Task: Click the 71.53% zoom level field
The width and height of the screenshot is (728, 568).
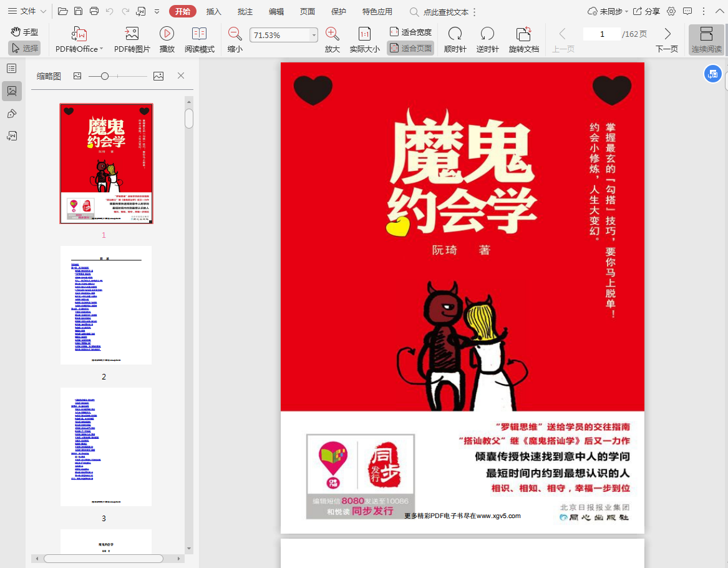Action: [x=280, y=35]
